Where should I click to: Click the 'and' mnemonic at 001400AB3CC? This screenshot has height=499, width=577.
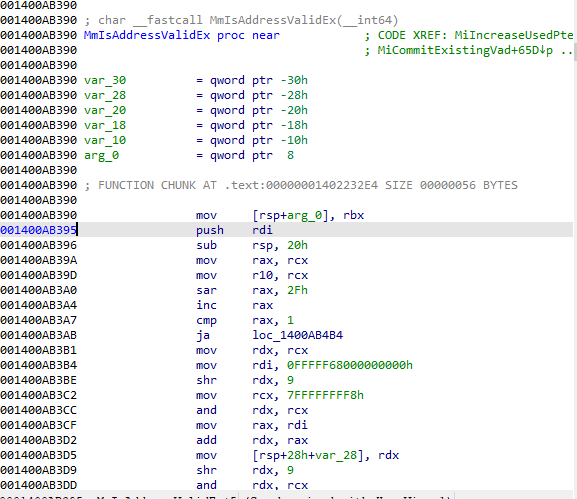tap(206, 411)
